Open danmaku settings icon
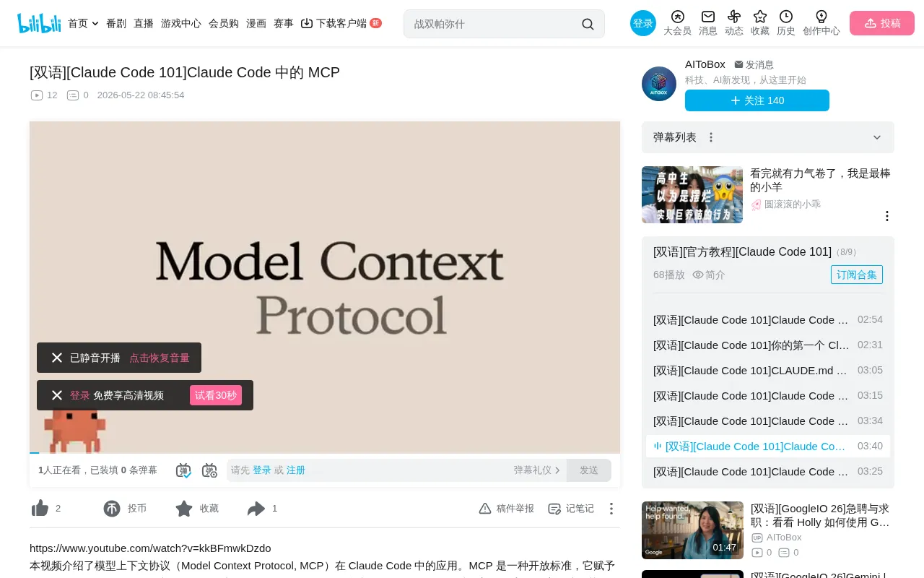 pos(209,470)
